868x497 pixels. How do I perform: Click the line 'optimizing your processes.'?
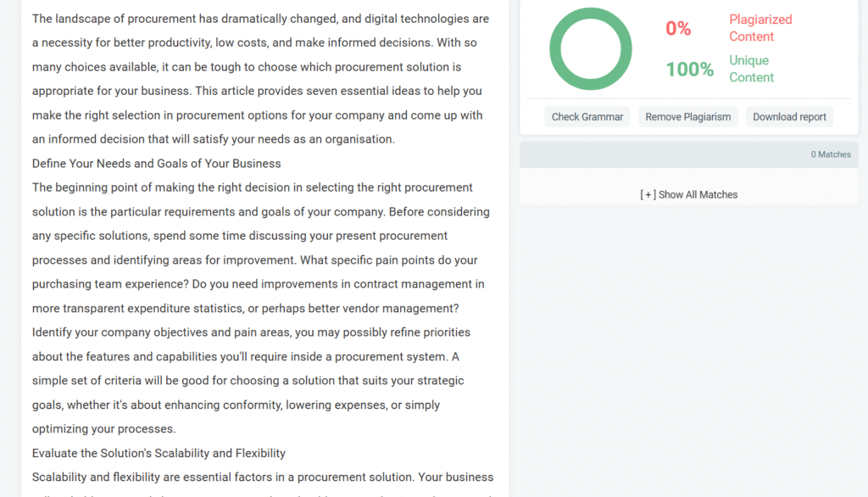pos(104,428)
